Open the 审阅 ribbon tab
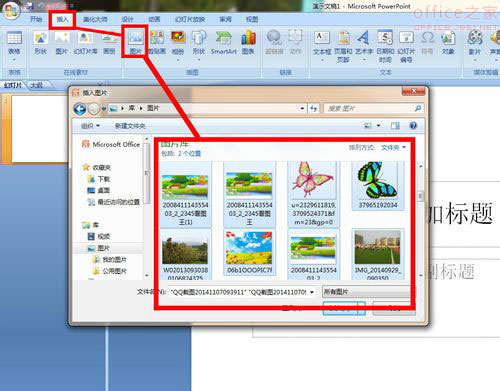Image resolution: width=500 pixels, height=391 pixels. (225, 19)
